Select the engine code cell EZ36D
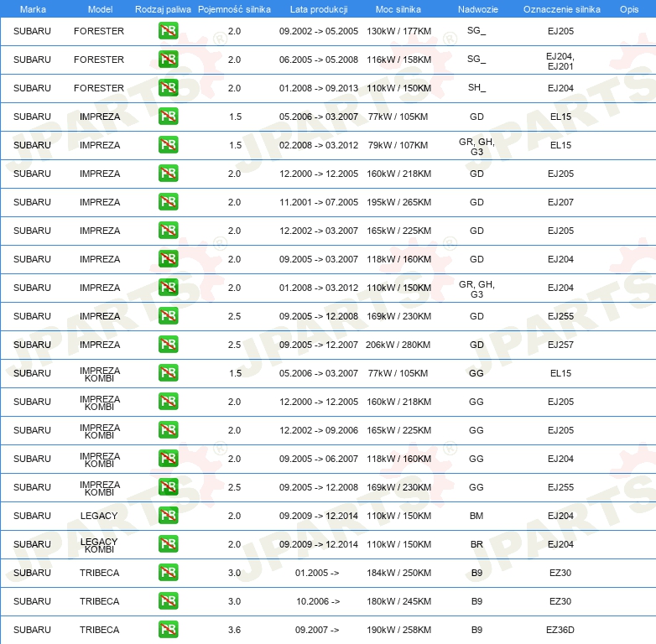Image resolution: width=656 pixels, height=644 pixels. coord(560,630)
